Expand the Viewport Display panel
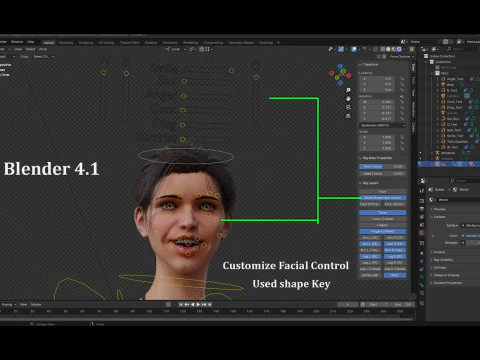This screenshot has height=360, width=480. pyautogui.click(x=445, y=275)
